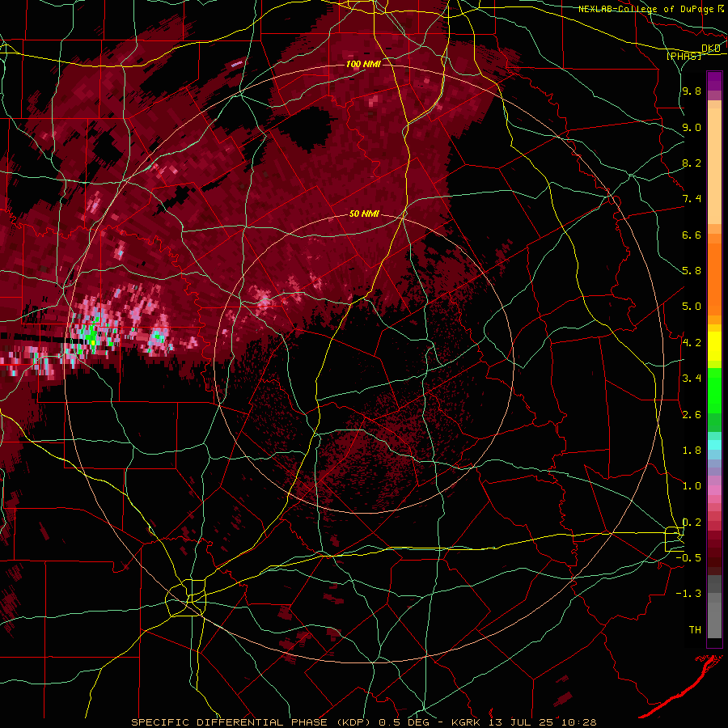Click the "[PHAS]" unit label above colorbar
Image resolution: width=728 pixels, height=728 pixels.
pyautogui.click(x=684, y=57)
